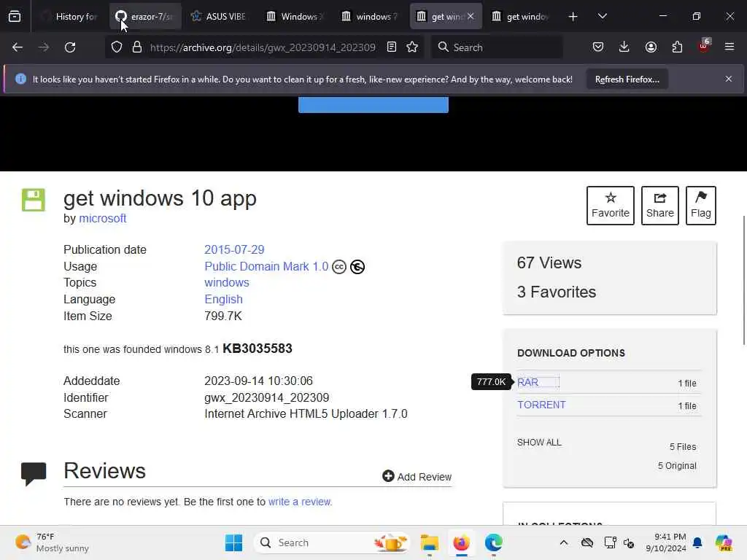Open the extensions puzzle icon

(677, 47)
